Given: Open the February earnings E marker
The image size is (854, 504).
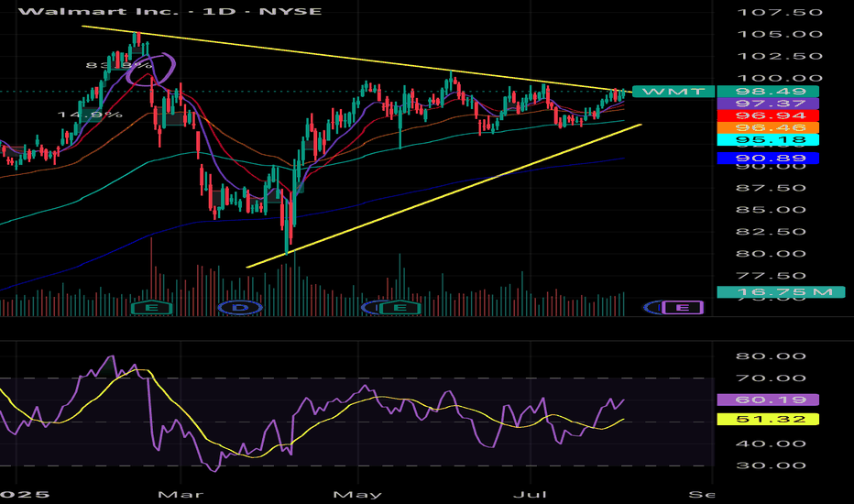Looking at the screenshot, I should [x=152, y=308].
